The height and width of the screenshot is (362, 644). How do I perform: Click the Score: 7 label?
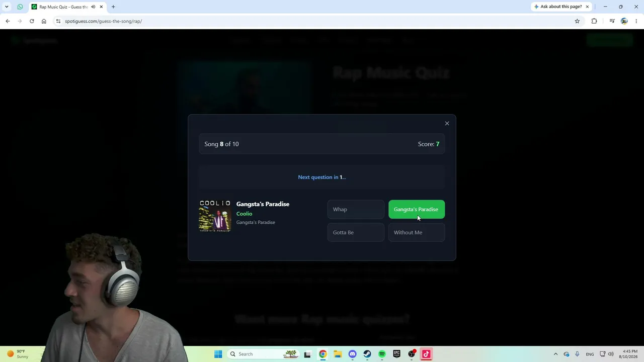429,144
